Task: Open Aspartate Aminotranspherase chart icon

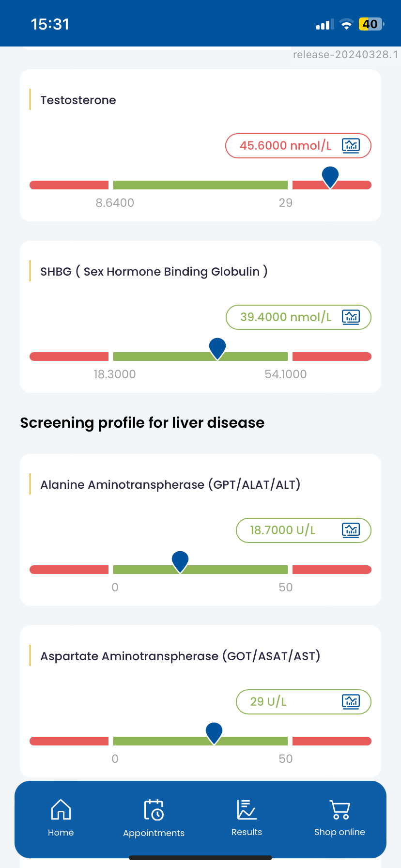Action: (x=351, y=701)
